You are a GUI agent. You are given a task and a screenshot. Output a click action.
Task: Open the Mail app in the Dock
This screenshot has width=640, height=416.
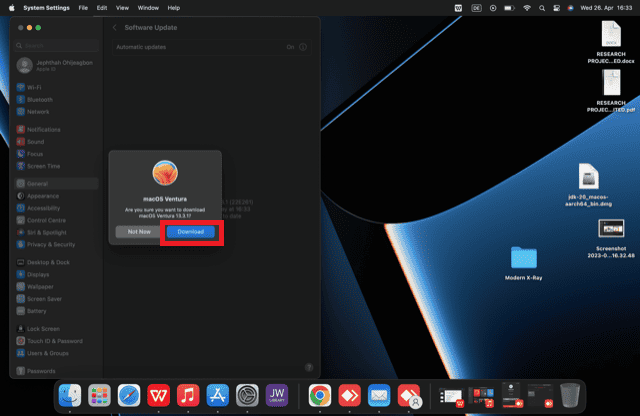click(378, 395)
